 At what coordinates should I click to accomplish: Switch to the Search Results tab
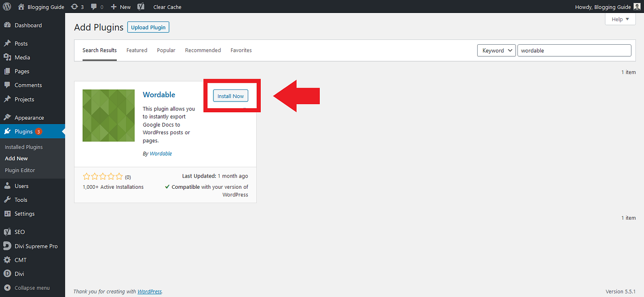pyautogui.click(x=100, y=50)
